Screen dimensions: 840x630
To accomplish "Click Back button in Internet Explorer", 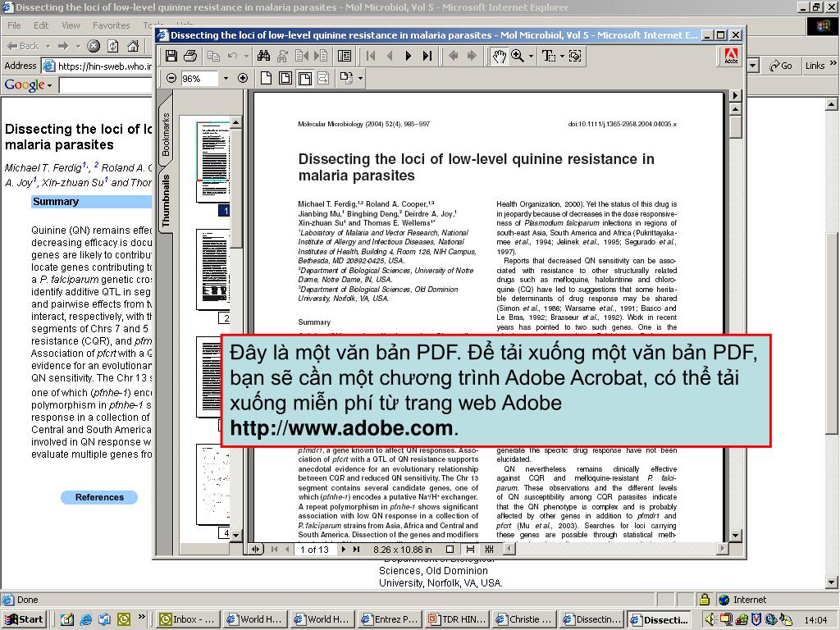I will 23,46.
